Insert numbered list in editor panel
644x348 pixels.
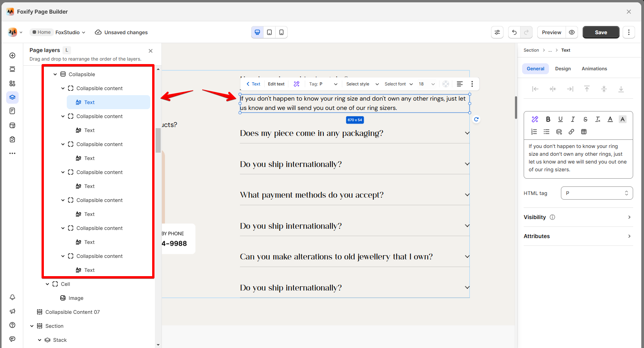(x=534, y=132)
